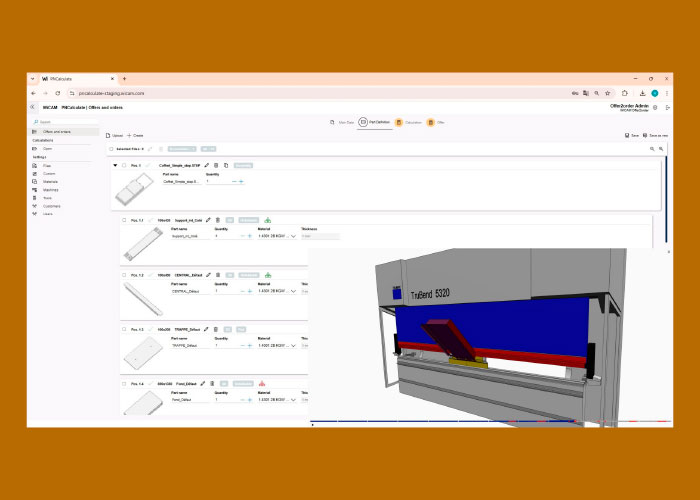
Task: Click the Create button
Action: 135,135
